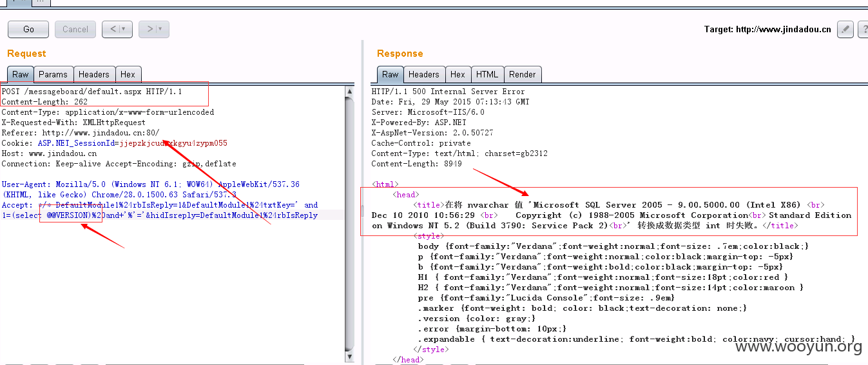Click the Response section heading
This screenshot has height=365, width=868.
point(400,54)
